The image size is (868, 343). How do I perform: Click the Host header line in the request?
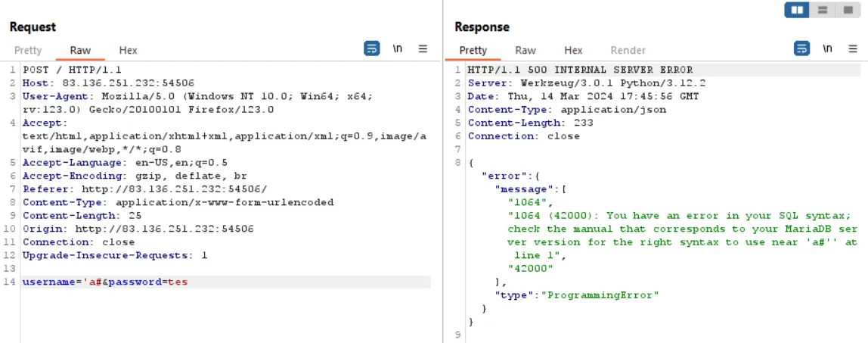coord(108,83)
